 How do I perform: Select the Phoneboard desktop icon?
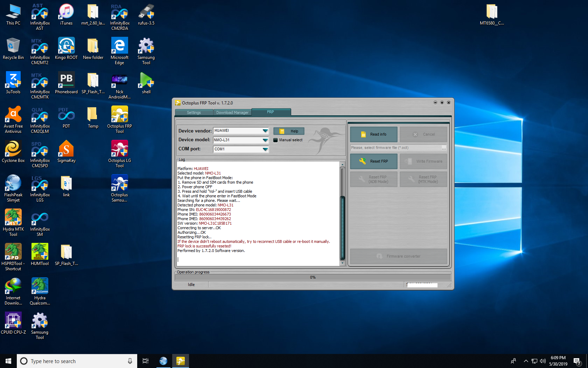pos(66,82)
